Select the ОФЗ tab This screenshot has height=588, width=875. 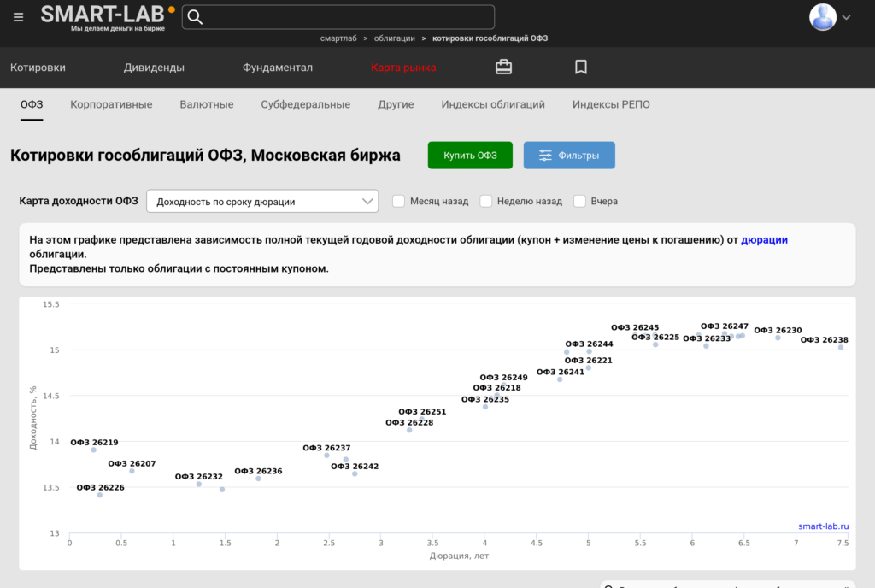32,104
